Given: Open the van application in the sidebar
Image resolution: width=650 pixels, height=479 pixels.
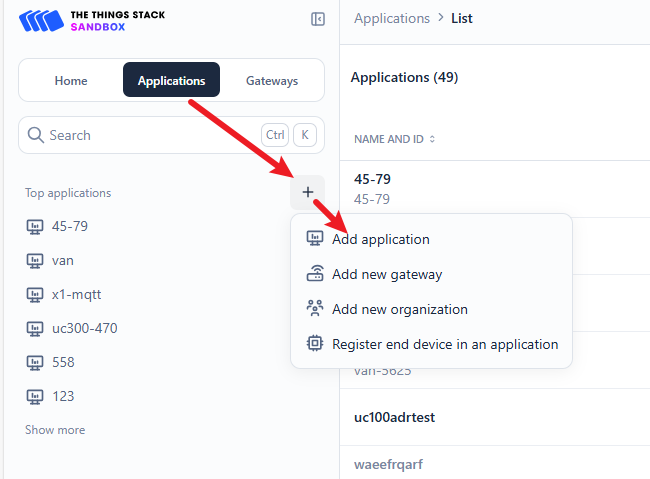Looking at the screenshot, I should point(63,260).
